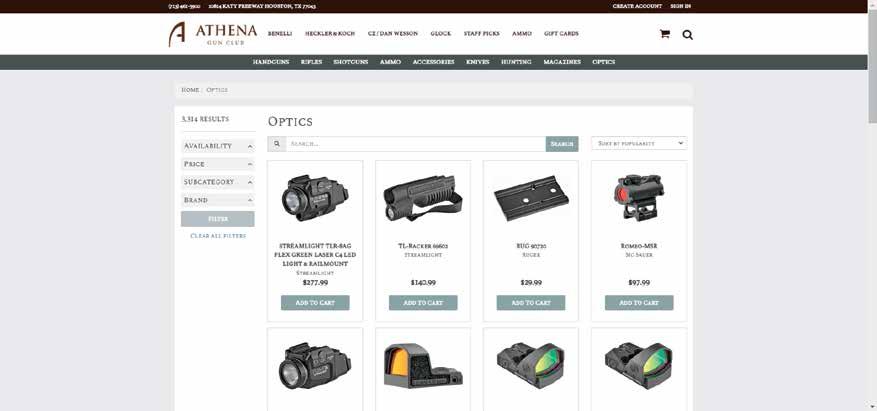Open Ammo in top white navigation

click(x=522, y=34)
